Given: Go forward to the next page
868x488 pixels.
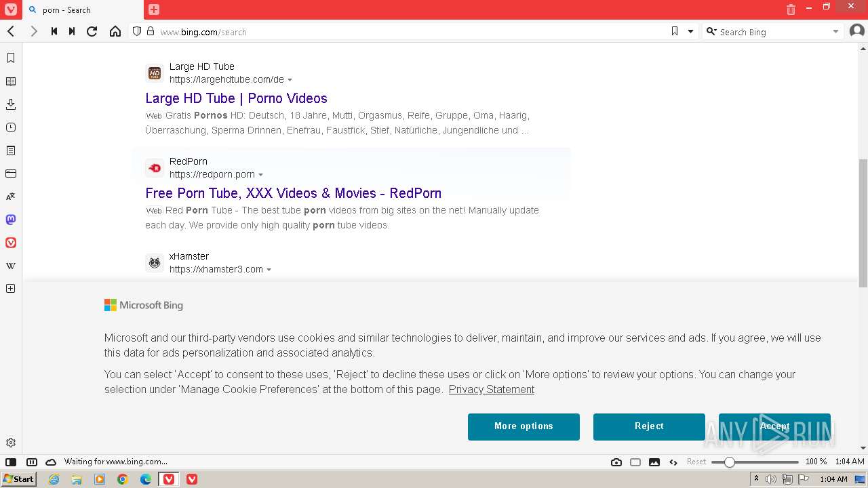Looking at the screenshot, I should (33, 32).
